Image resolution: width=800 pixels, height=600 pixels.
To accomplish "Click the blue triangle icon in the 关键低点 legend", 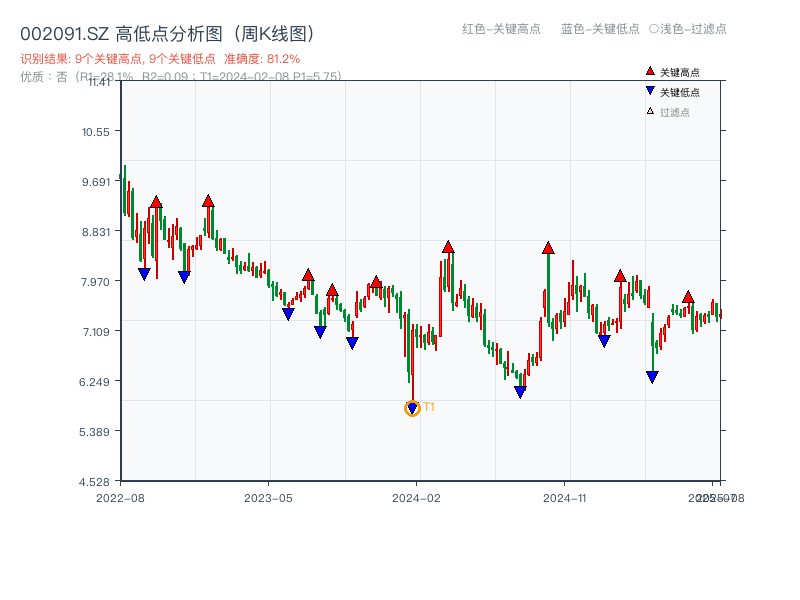I will coord(650,91).
